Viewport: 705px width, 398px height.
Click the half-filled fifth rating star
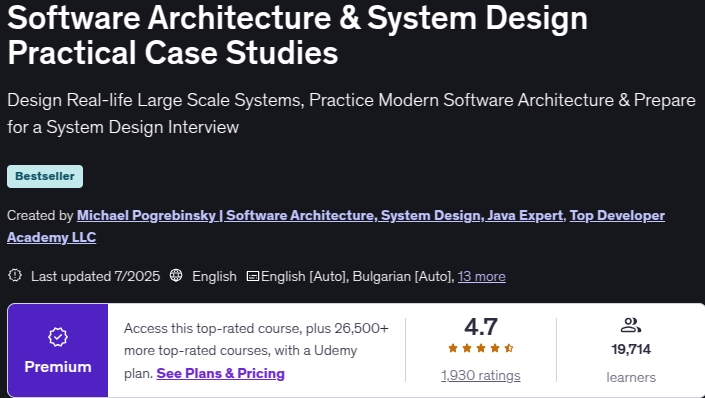pos(509,348)
